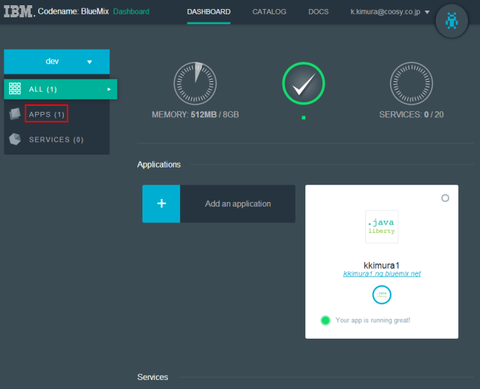The image size is (480, 389).
Task: Switch to the CATALOG tab
Action: (x=269, y=12)
